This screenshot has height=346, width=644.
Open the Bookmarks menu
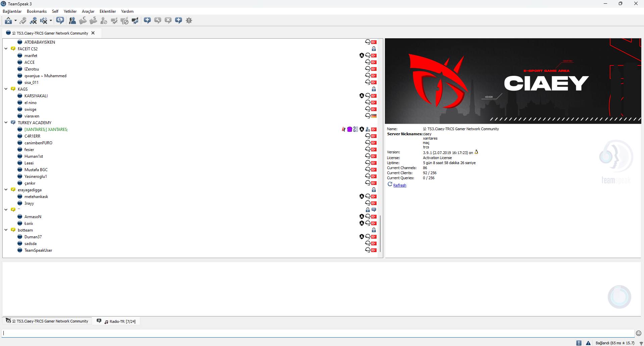click(37, 11)
